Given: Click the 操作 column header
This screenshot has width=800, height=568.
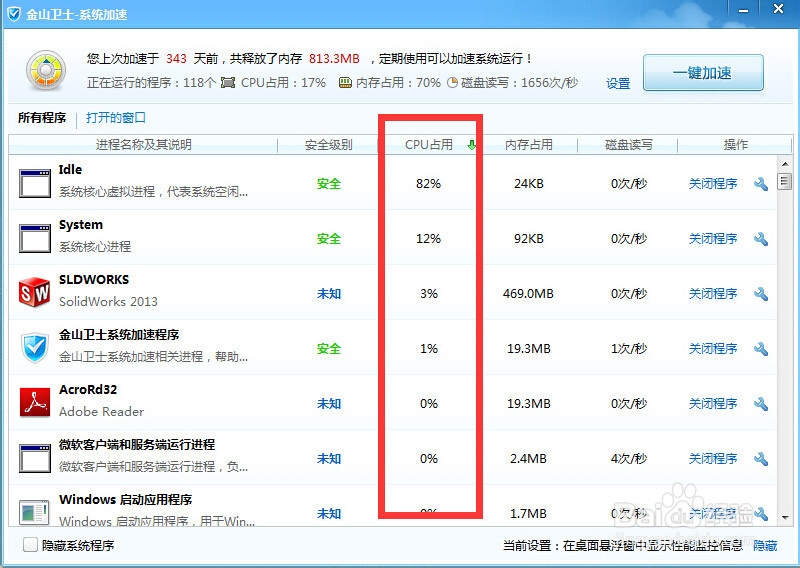Looking at the screenshot, I should tap(735, 145).
